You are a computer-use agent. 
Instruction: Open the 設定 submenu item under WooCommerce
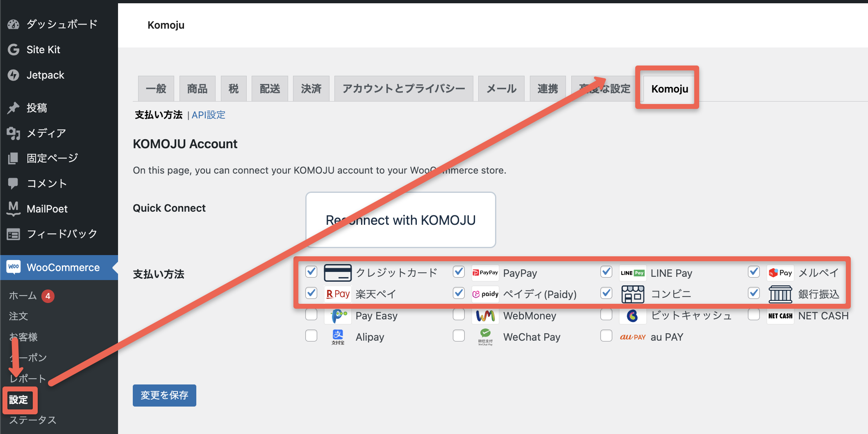coord(19,400)
